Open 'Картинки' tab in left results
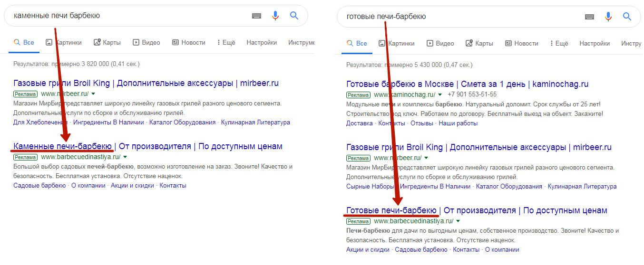This screenshot has width=644, height=265. point(64,42)
